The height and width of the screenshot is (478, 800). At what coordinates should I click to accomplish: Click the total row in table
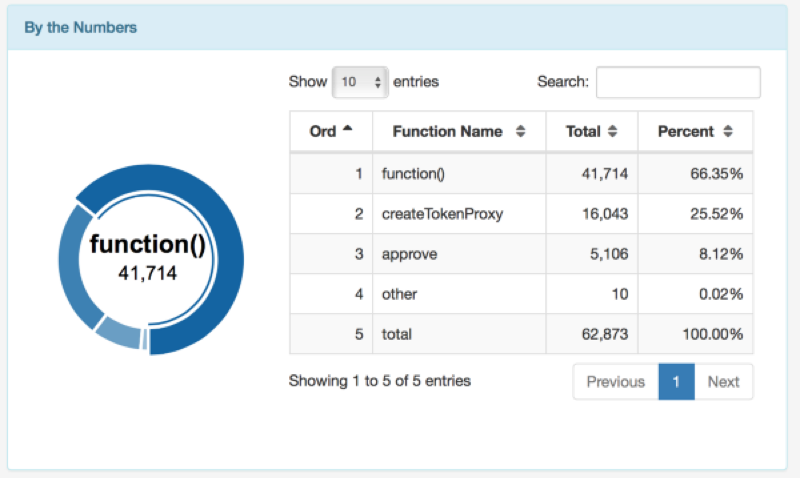[x=521, y=334]
